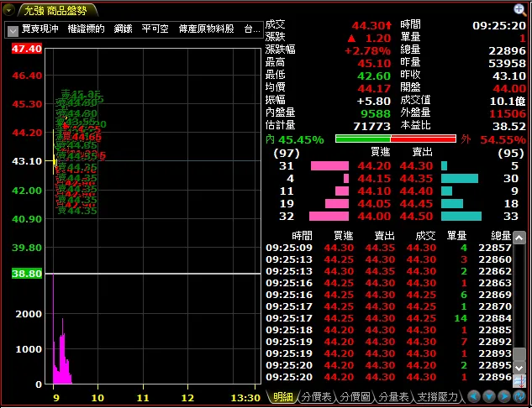Click the 43.10 reference price on chart axis
The height and width of the screenshot is (408, 532).
click(x=27, y=161)
